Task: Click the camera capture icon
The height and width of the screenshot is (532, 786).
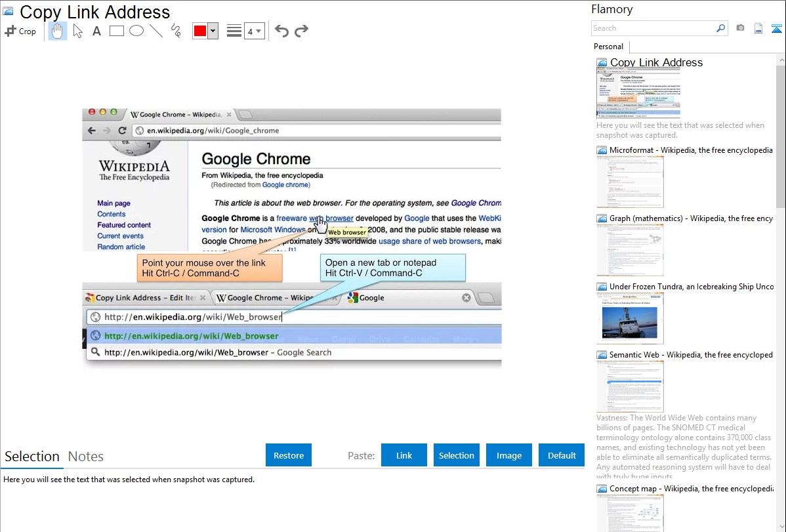Action: (x=740, y=28)
